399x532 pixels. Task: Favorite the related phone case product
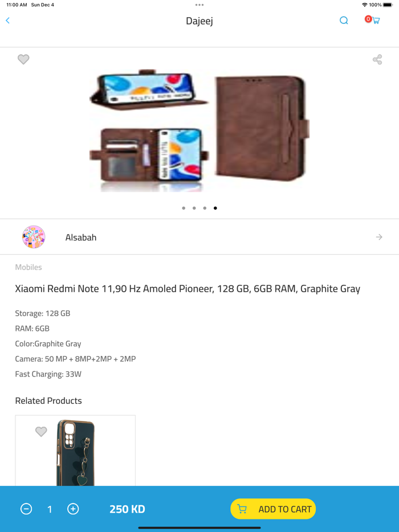pyautogui.click(x=41, y=432)
